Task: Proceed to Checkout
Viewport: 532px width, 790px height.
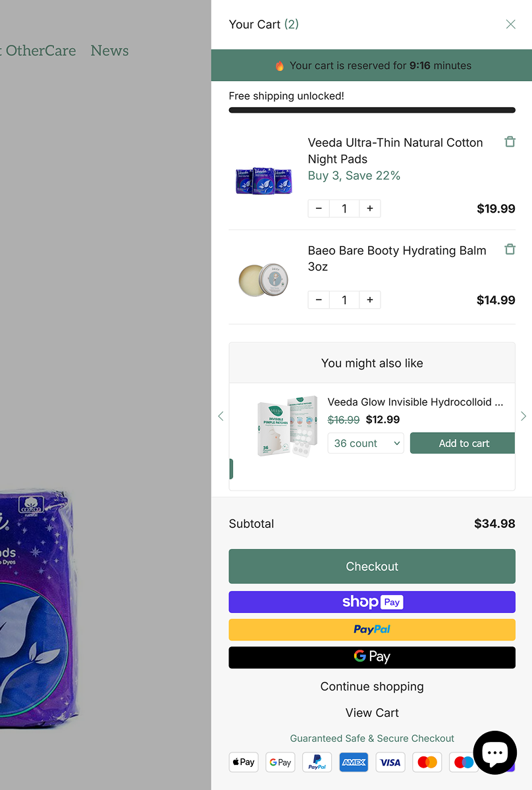Action: point(372,567)
